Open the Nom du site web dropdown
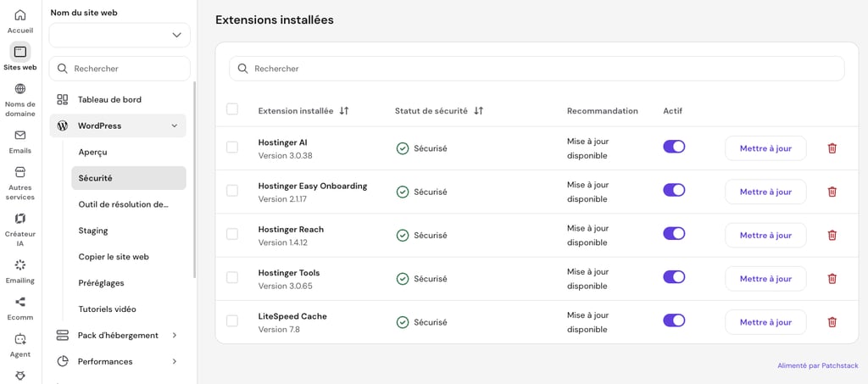868x384 pixels. tap(120, 35)
